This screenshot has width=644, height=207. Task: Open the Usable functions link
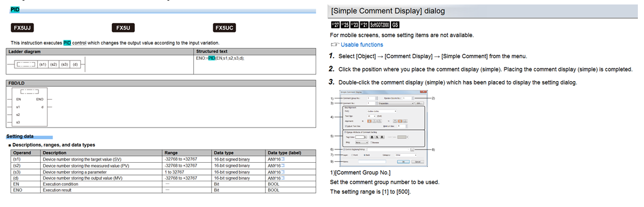(362, 44)
